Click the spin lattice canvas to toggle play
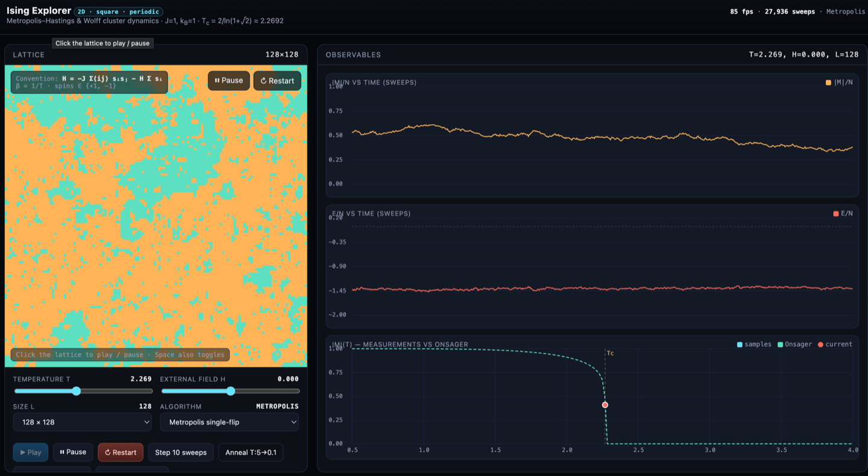868x476 pixels. [x=156, y=216]
